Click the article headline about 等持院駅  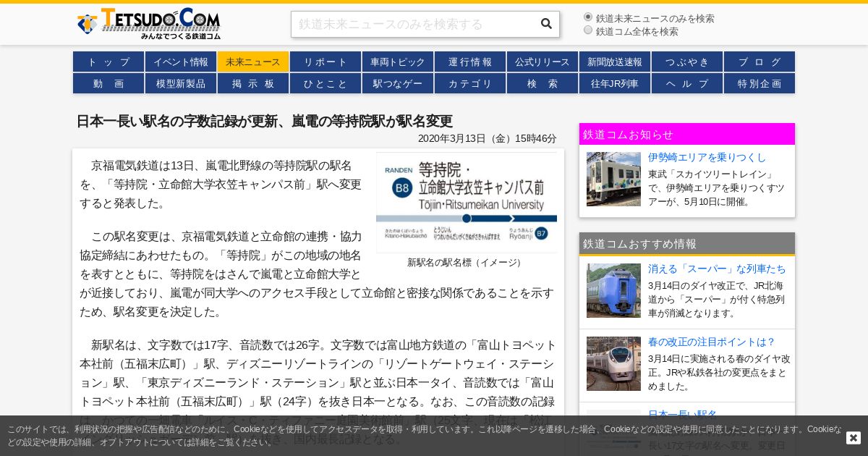tap(265, 121)
